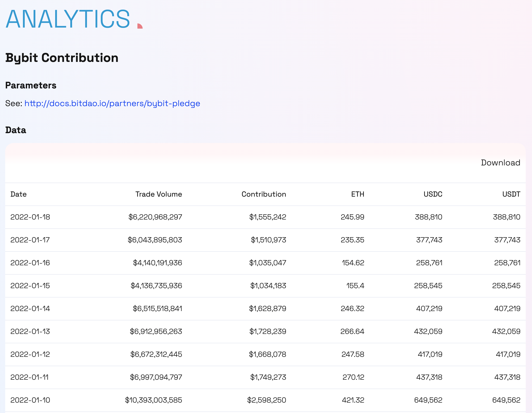Click contribution value $1,628,879
Viewport: 532px width, 413px height.
(x=268, y=309)
